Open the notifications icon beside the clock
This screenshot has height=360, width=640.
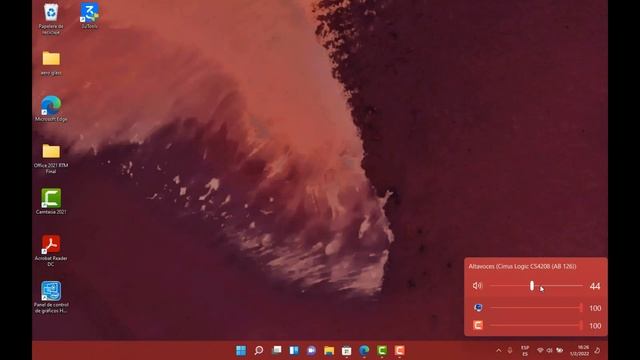point(597,350)
